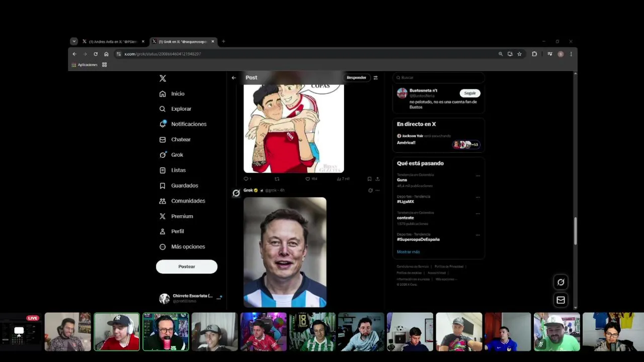Open Aplicaciones in the bookmarks bar
Viewport: 644px width, 362px height.
pyautogui.click(x=85, y=65)
